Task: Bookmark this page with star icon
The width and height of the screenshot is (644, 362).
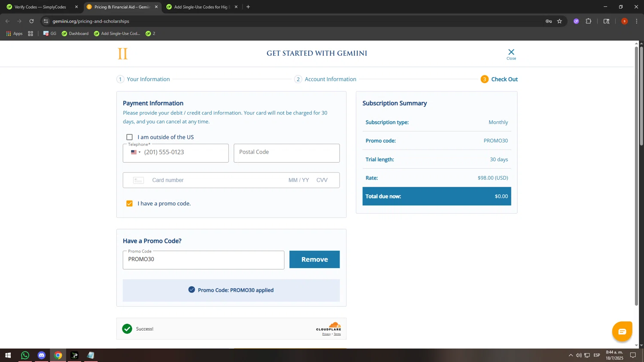Action: 559,21
